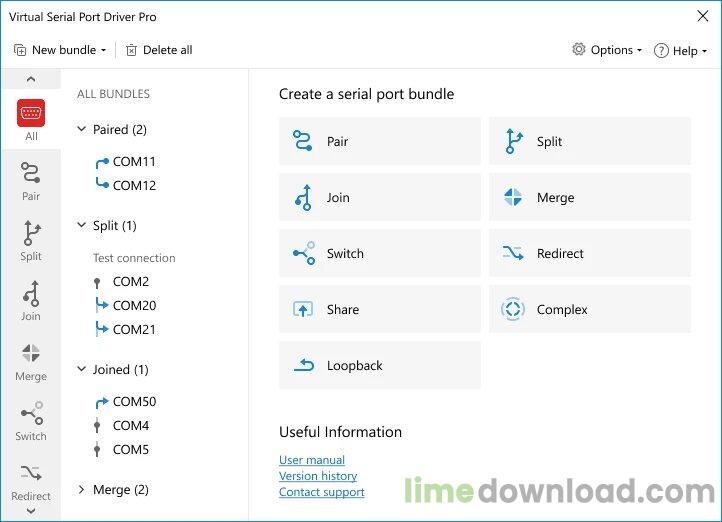The height and width of the screenshot is (522, 722).
Task: Click the Merge tile icon
Action: click(x=513, y=197)
